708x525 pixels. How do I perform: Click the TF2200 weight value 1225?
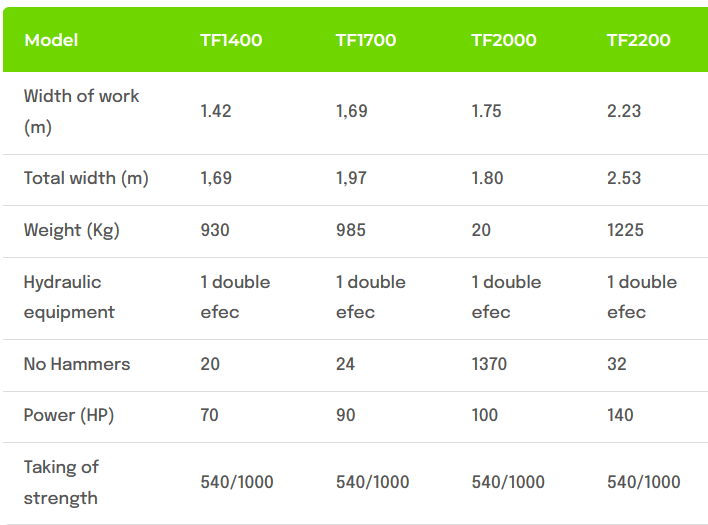click(x=625, y=230)
